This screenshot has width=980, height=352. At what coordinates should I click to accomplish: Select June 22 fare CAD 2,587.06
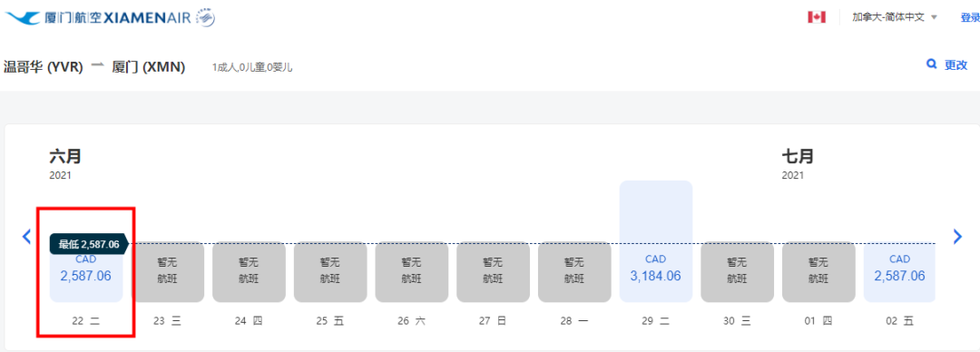click(86, 272)
